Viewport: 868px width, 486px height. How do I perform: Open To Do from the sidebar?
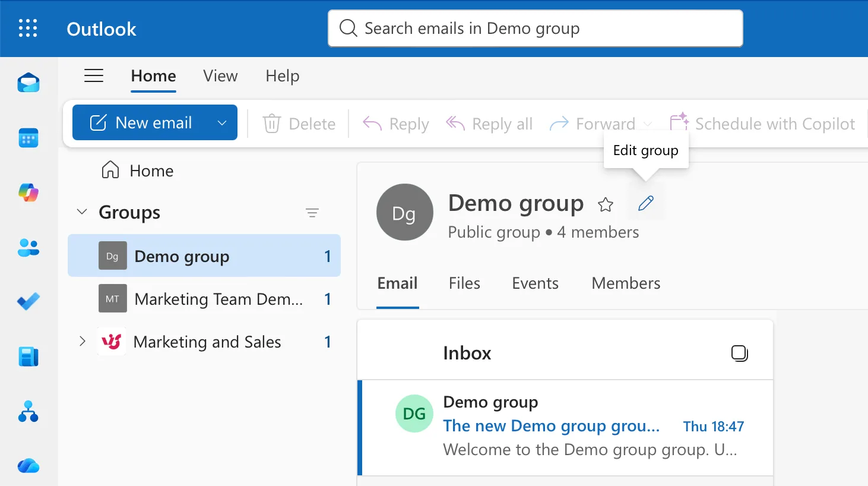(28, 301)
